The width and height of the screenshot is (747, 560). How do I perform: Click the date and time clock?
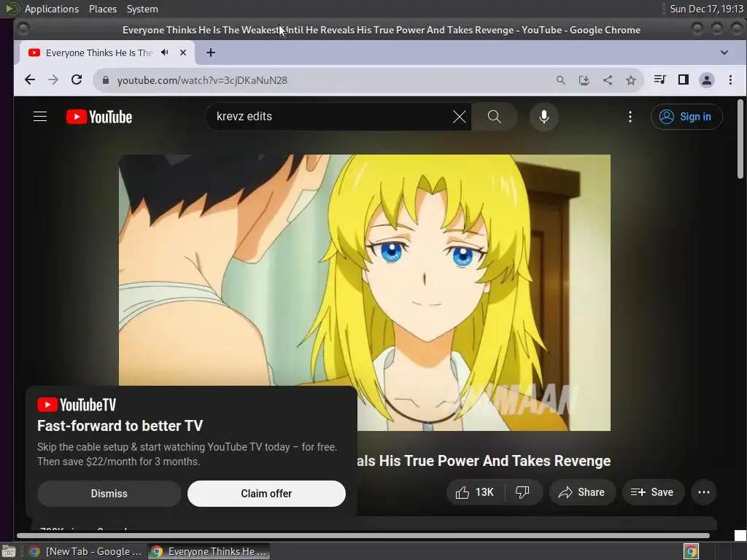(x=706, y=9)
